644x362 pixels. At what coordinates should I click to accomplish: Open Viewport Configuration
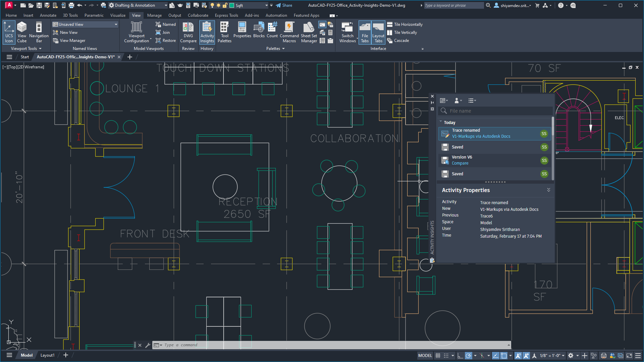click(137, 32)
